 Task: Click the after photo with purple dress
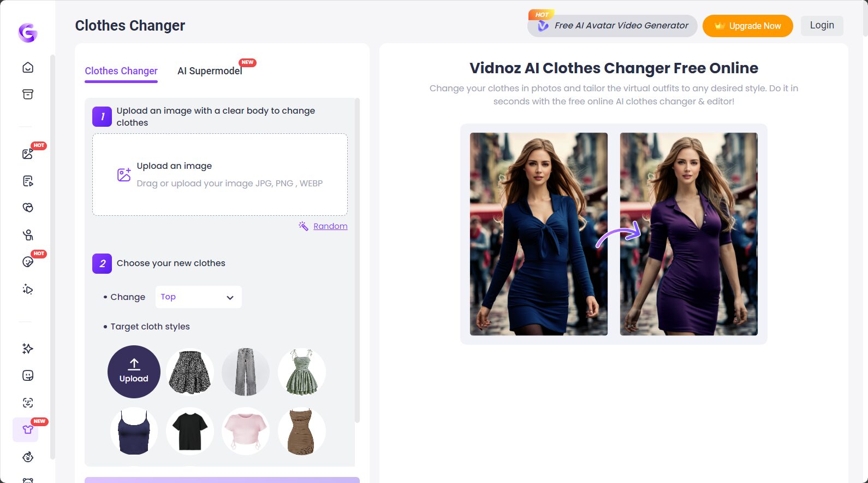[689, 234]
